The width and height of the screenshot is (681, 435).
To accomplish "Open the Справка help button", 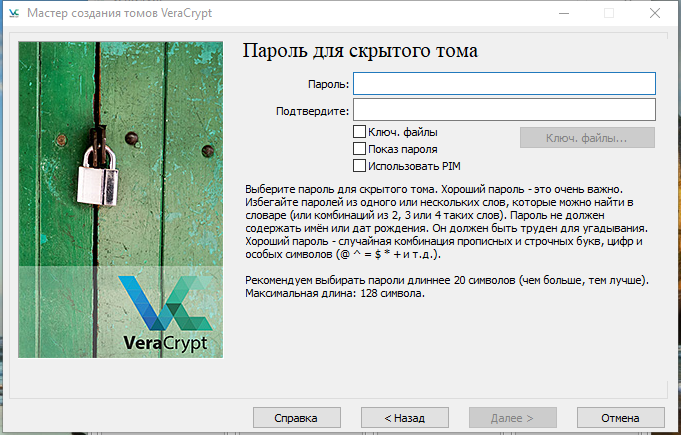I will [x=297, y=418].
